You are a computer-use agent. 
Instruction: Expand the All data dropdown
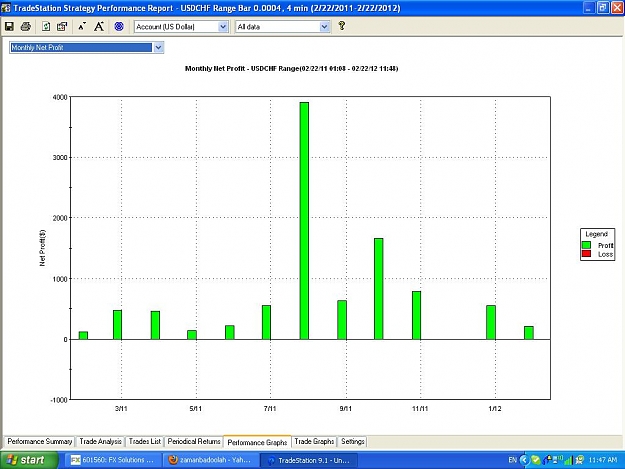pos(324,27)
